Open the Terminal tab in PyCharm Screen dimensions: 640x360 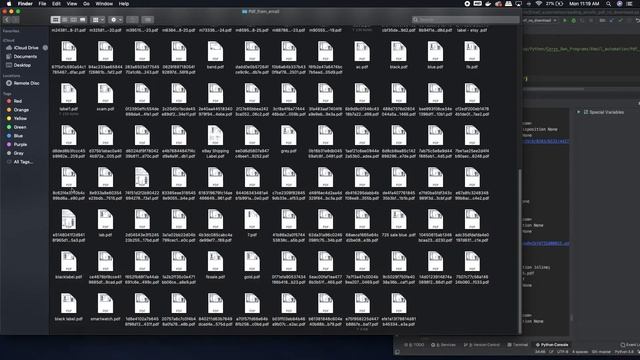(x=518, y=345)
